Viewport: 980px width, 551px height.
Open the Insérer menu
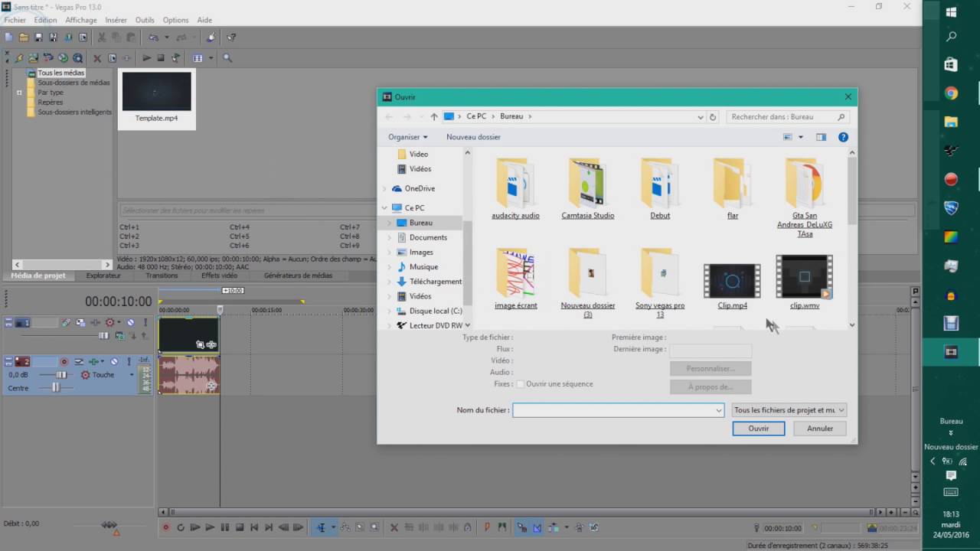coord(116,20)
